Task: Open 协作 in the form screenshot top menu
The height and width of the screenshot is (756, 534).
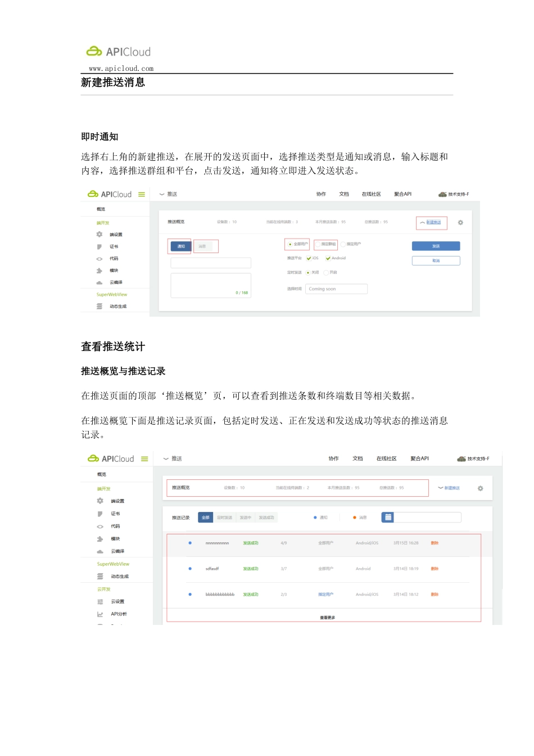Action: 321,195
